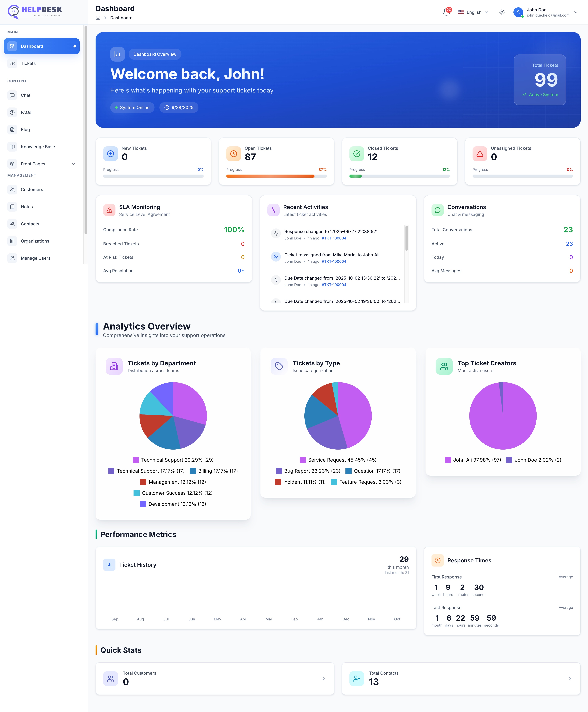Click the SLA Monitoring warning icon
The image size is (588, 712).
tap(109, 210)
